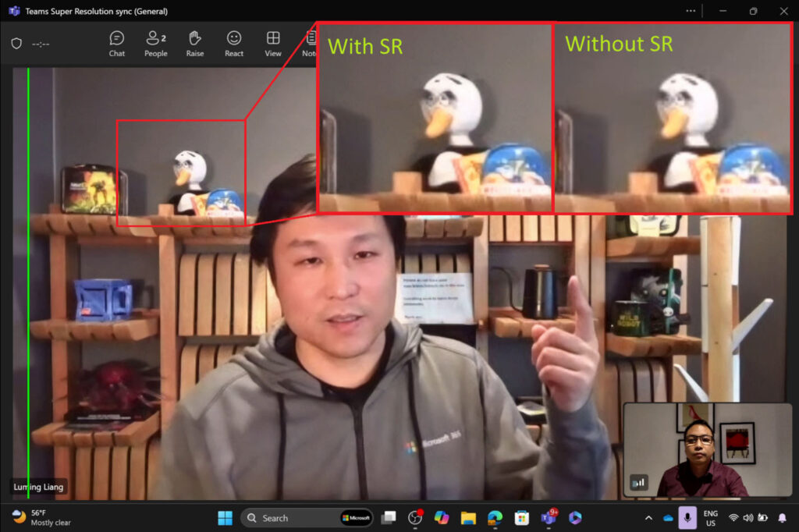This screenshot has height=532, width=799.
Task: Open the Wi-Fi quick settings flyout
Action: click(733, 517)
